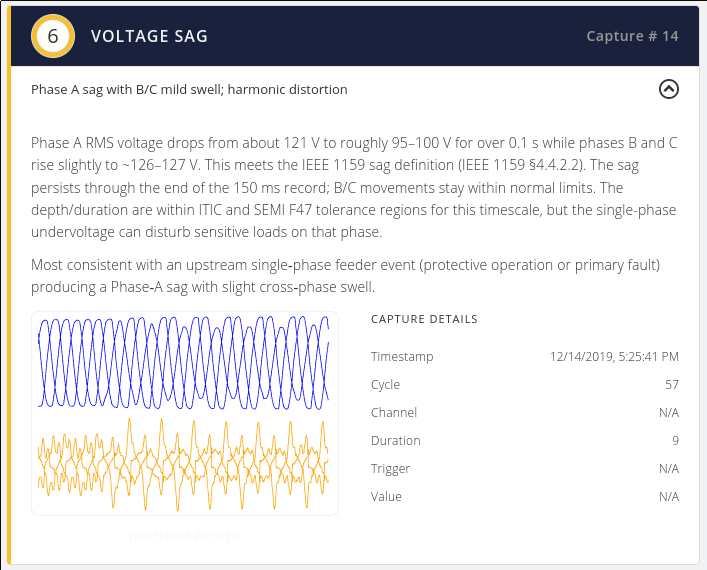Select the Value row label
This screenshot has width=707, height=570.
(x=386, y=496)
